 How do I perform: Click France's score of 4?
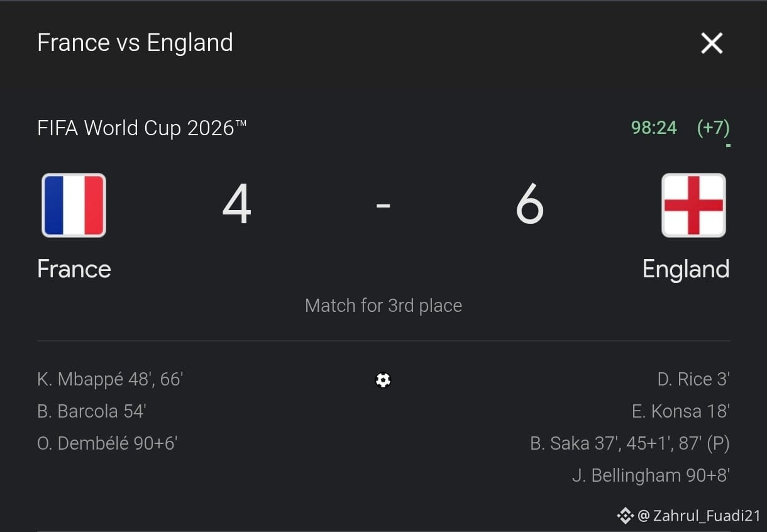(x=237, y=205)
